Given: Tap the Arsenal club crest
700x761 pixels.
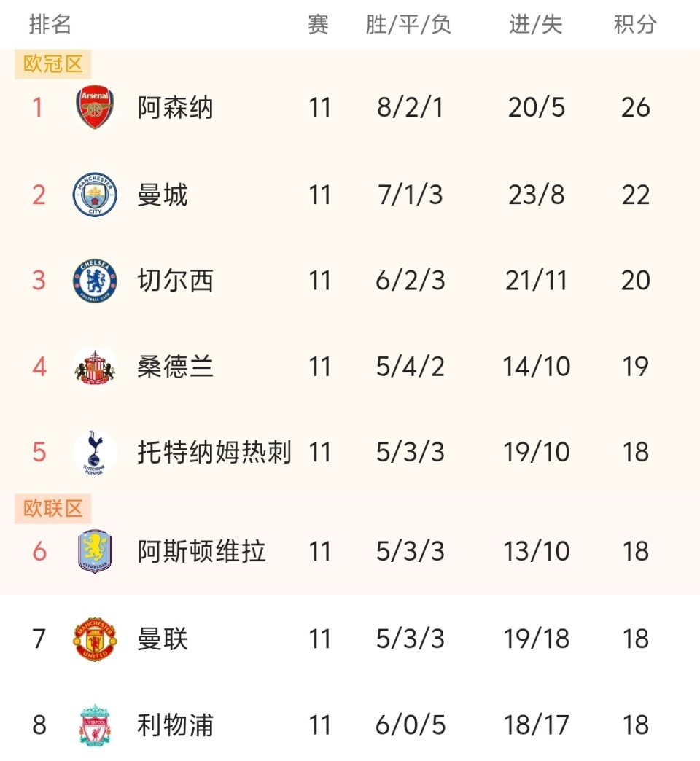Looking at the screenshot, I should [x=95, y=108].
